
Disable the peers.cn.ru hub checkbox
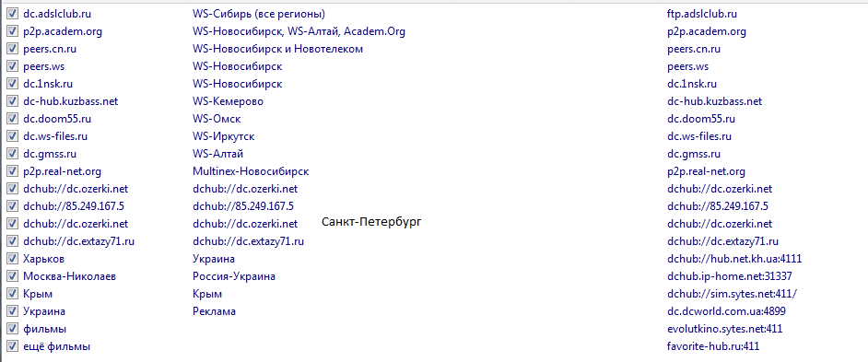click(12, 49)
